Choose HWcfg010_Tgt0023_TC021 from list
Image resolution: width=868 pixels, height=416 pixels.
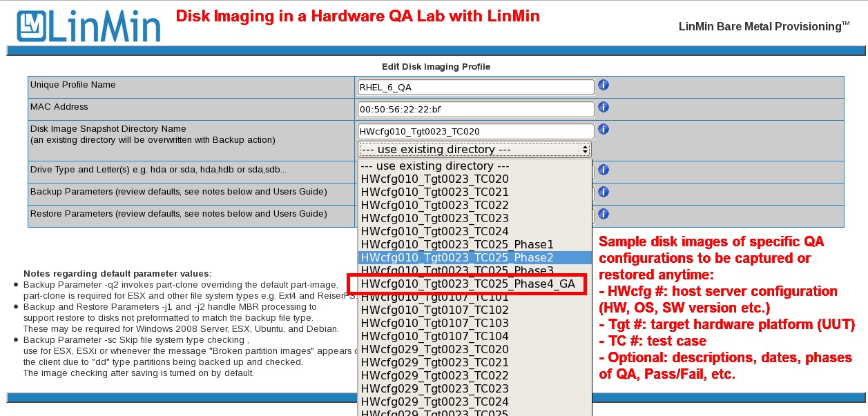click(474, 192)
